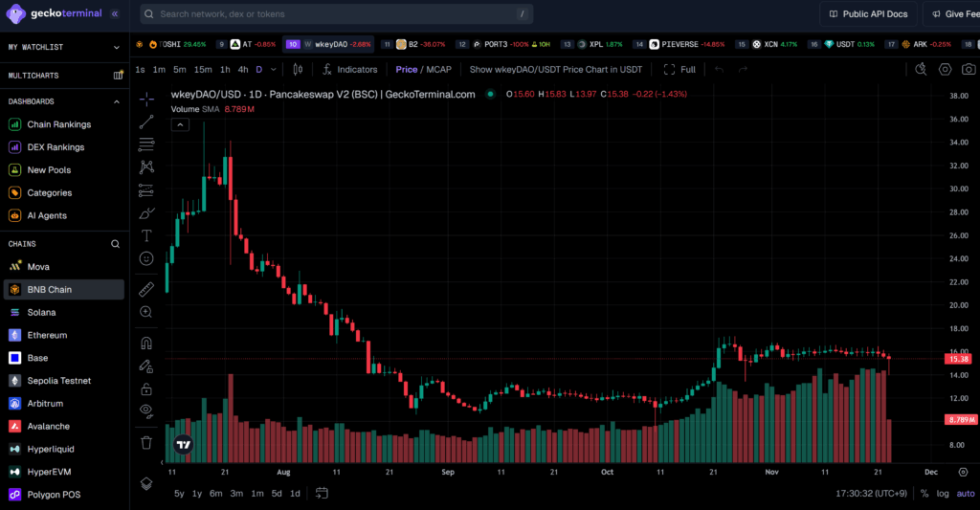
Task: Open Public API Docs
Action: pos(868,14)
